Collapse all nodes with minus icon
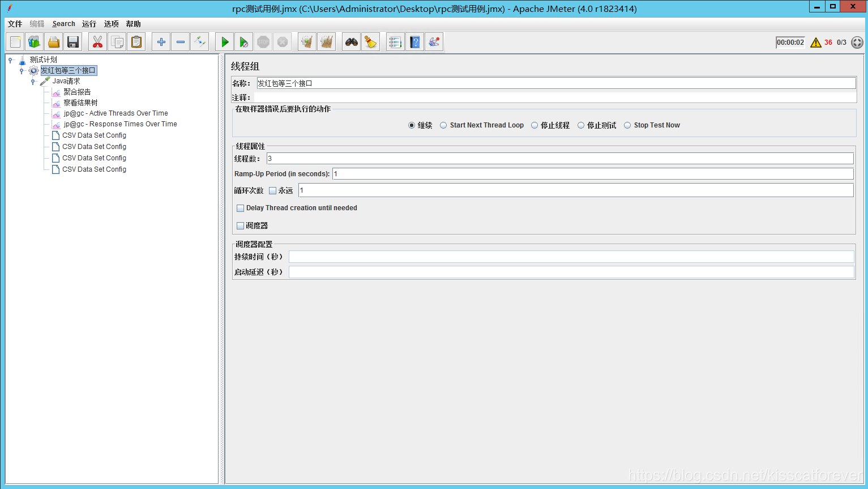 pos(181,42)
